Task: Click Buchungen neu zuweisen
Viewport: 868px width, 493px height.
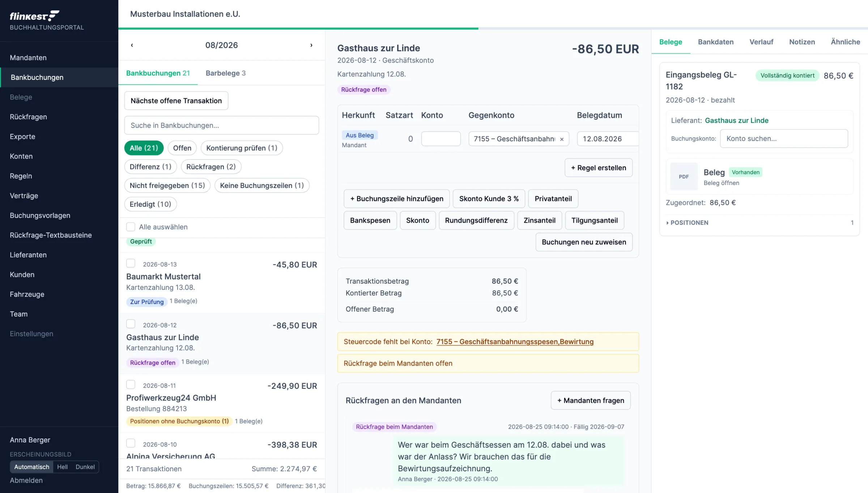Action: (584, 242)
